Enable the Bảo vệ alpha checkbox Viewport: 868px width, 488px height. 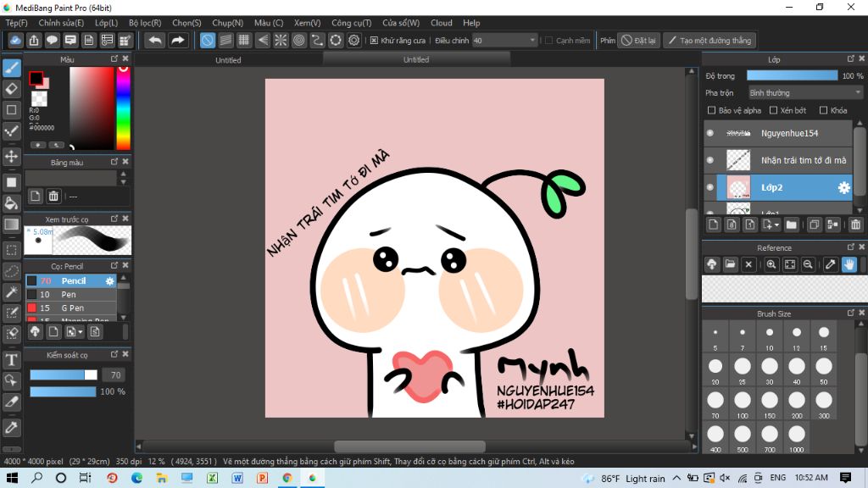pos(712,111)
